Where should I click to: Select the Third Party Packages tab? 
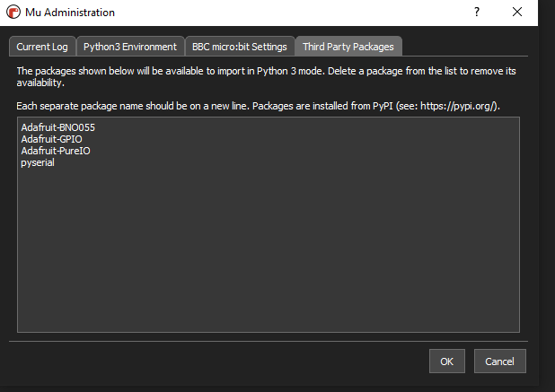click(348, 47)
